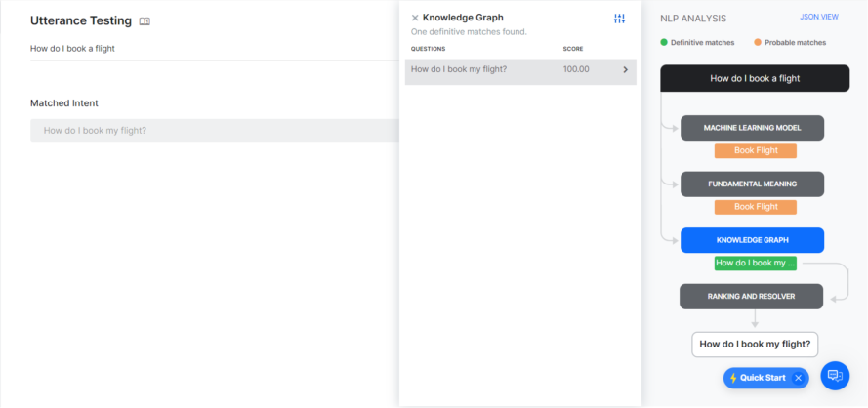Open the JSON View link
This screenshot has width=868, height=408.
coord(818,17)
